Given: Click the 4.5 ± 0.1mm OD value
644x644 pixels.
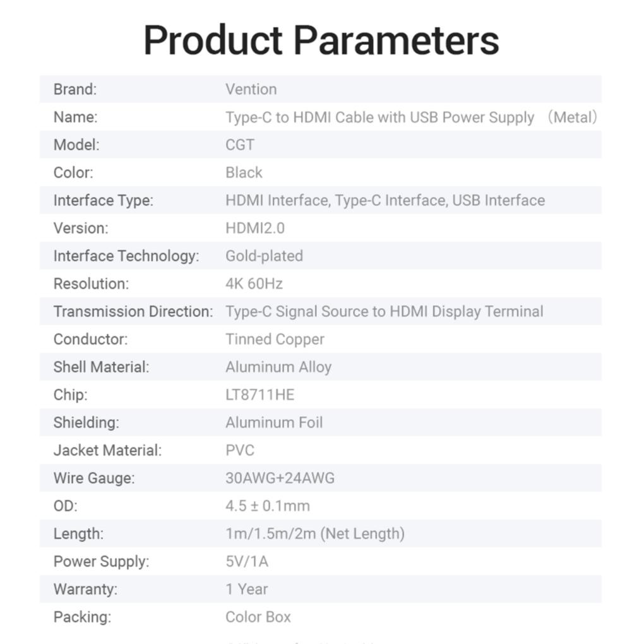Looking at the screenshot, I should pos(268,506).
